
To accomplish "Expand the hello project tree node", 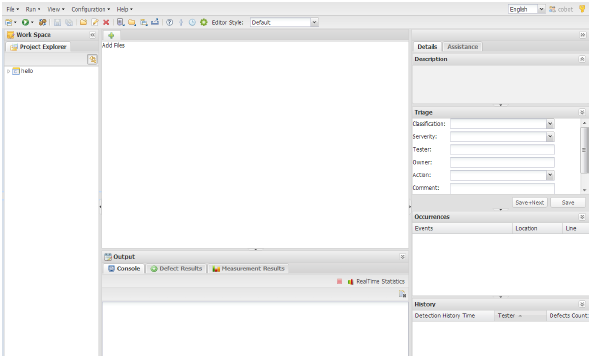I will click(x=8, y=71).
